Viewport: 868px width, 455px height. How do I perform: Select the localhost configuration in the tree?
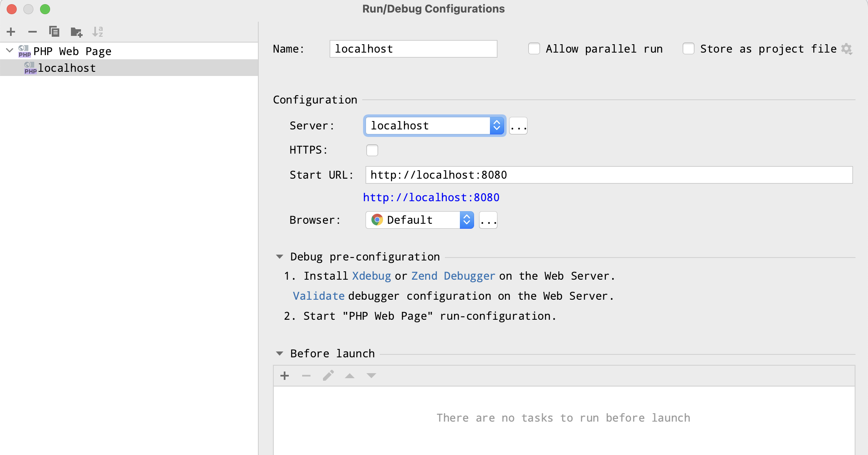66,68
